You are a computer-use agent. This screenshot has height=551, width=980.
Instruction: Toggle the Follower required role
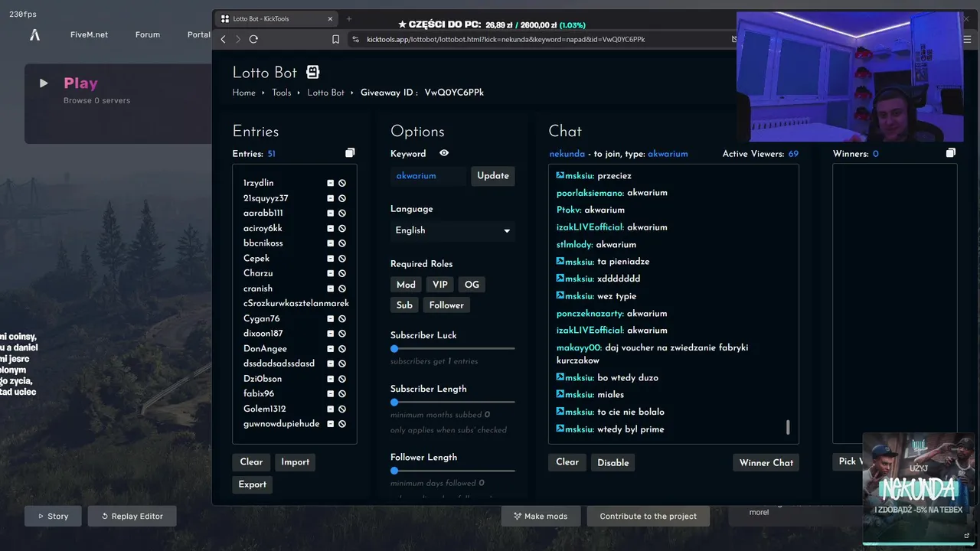coord(446,305)
